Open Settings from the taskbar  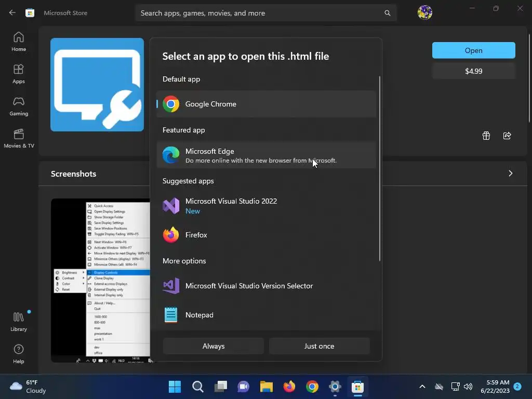(x=335, y=387)
